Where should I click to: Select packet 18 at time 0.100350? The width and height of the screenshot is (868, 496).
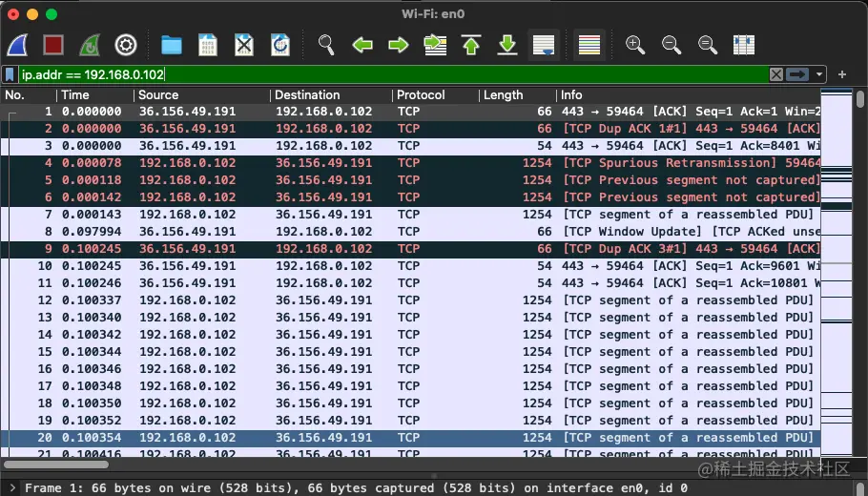(x=410, y=403)
